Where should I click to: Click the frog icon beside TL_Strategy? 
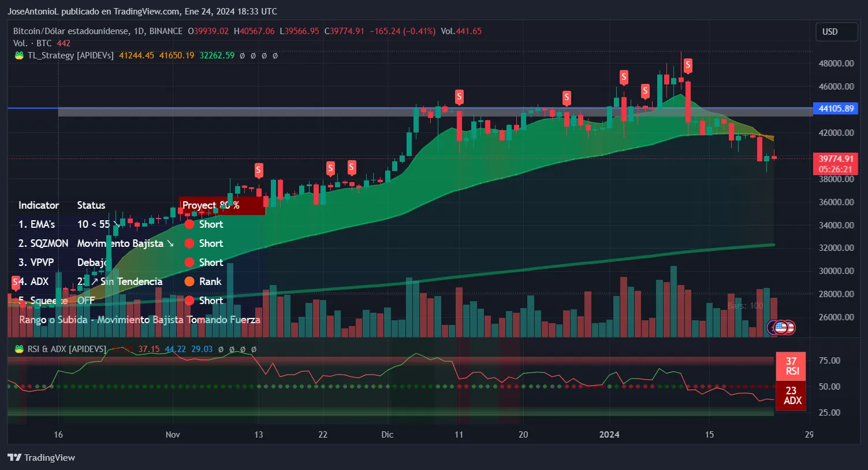(19, 55)
